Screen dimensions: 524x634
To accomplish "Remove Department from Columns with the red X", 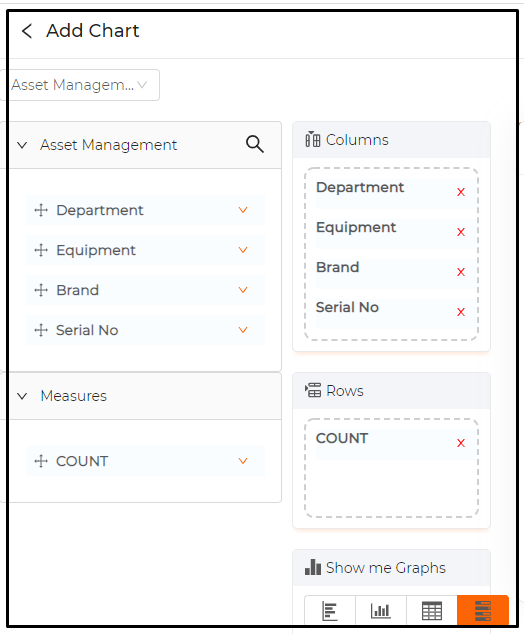I will [x=461, y=192].
